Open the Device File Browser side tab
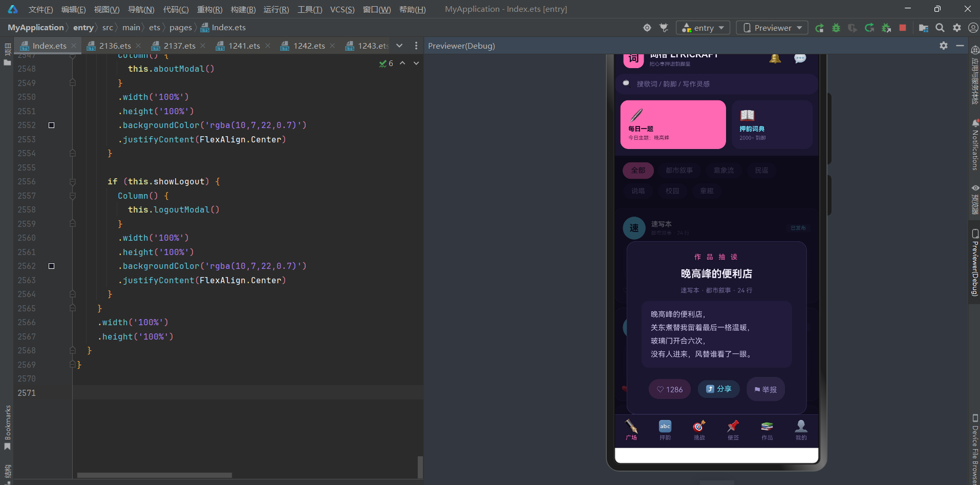 tap(975, 449)
